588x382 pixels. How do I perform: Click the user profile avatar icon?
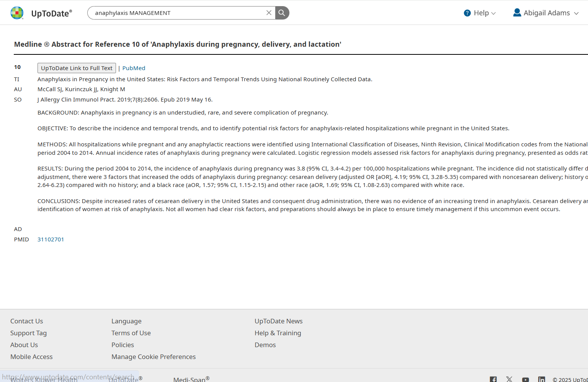[x=517, y=13]
